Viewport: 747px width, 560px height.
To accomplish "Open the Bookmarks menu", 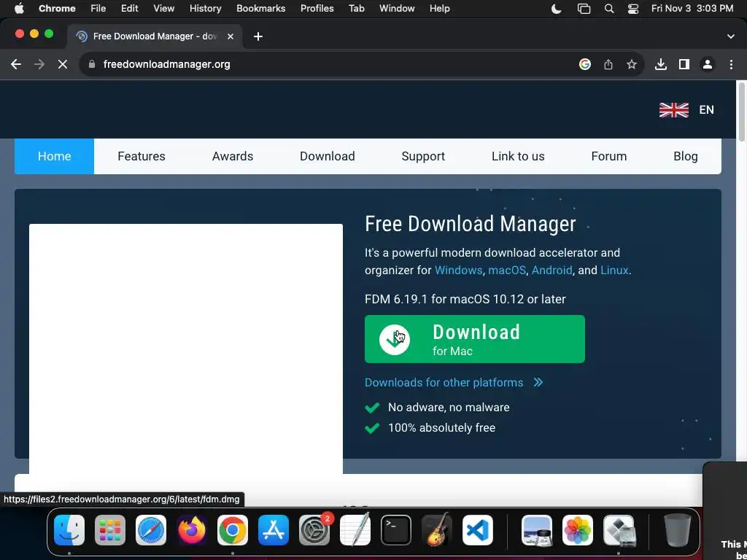I will [x=261, y=9].
